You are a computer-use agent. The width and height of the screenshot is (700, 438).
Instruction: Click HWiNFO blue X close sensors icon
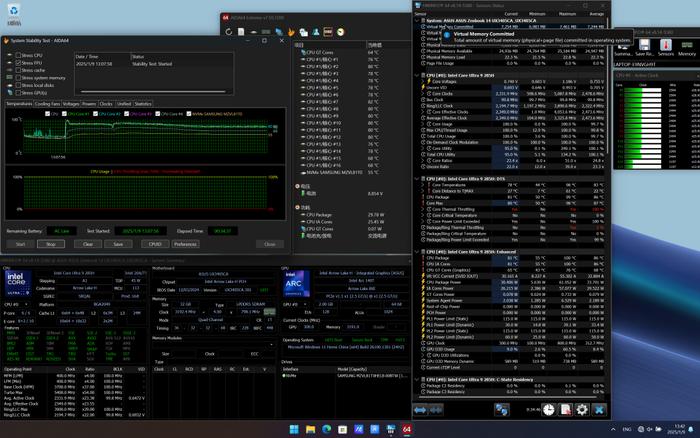coord(599,409)
